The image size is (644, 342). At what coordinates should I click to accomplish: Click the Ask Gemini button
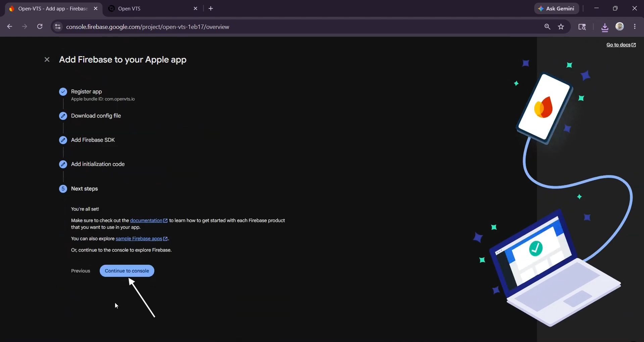pyautogui.click(x=557, y=8)
